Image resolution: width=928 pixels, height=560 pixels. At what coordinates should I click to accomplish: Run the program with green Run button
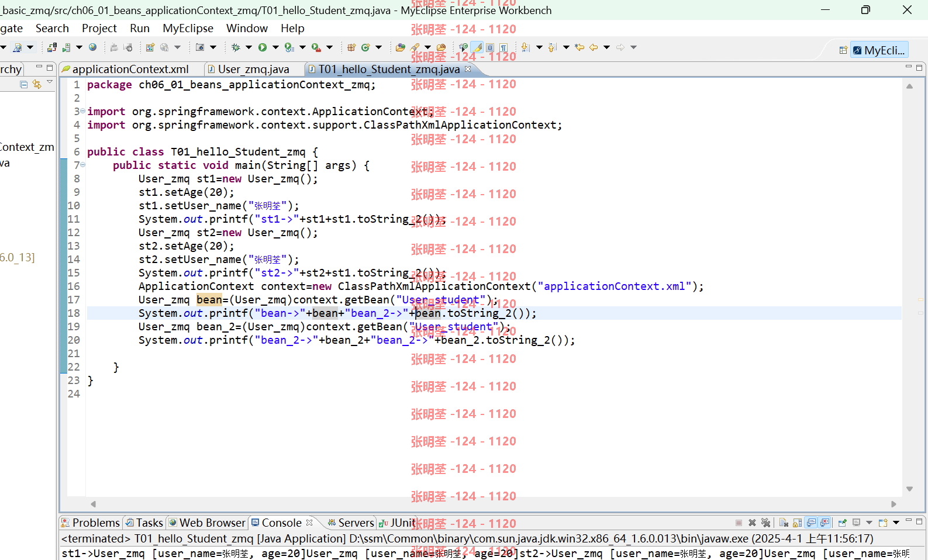tap(263, 47)
